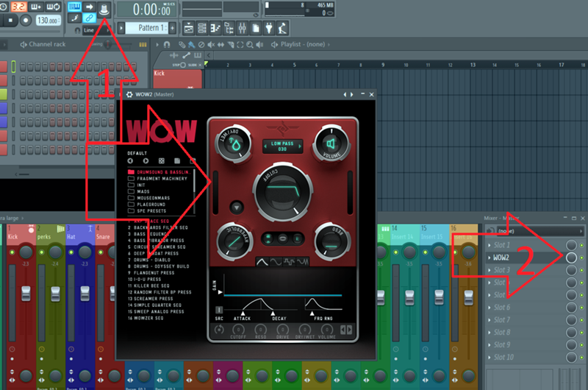Select preset 16 WOWZER SEQ
The width and height of the screenshot is (588, 390).
coord(146,318)
